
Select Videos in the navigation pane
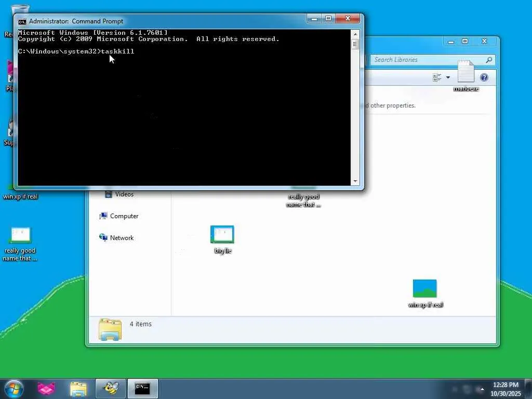tap(119, 194)
